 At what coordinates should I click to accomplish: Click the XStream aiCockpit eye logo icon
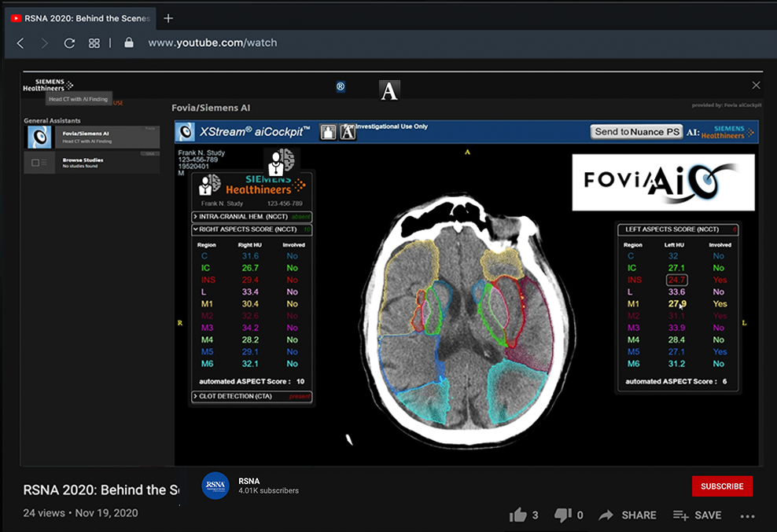(x=186, y=132)
